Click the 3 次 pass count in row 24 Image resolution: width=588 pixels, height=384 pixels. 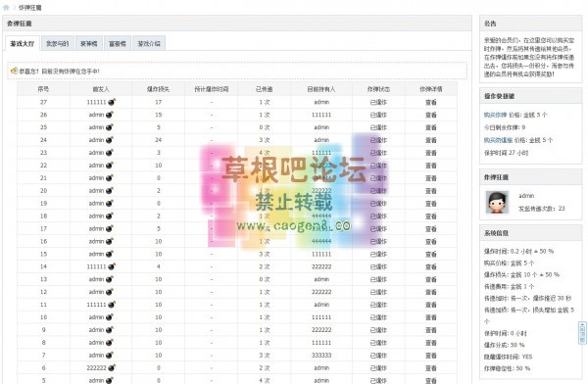coord(264,140)
